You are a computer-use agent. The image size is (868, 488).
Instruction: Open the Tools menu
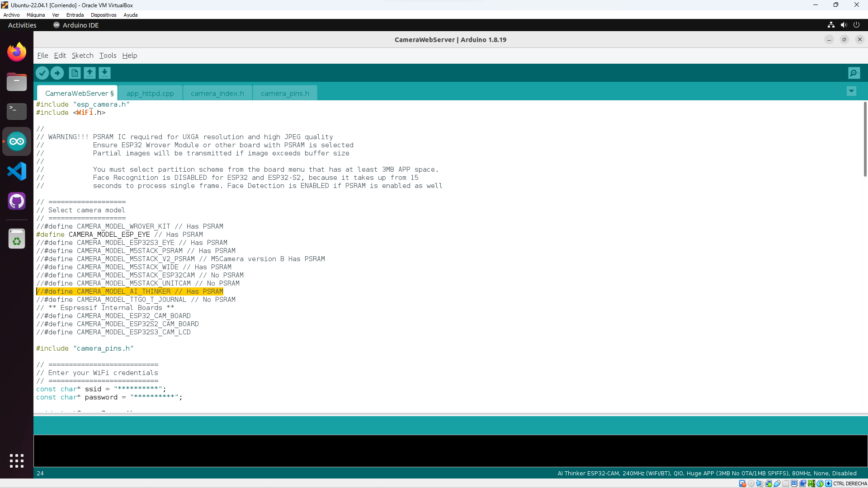(x=108, y=56)
